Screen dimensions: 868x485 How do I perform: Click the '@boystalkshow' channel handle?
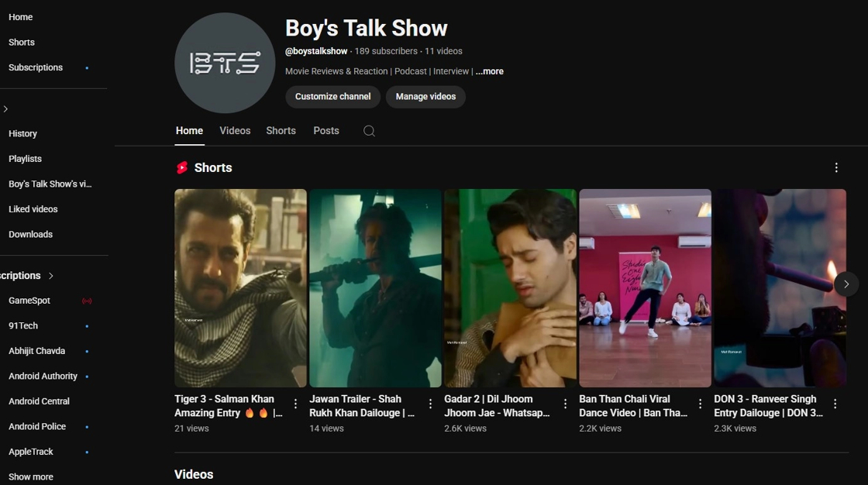pyautogui.click(x=316, y=51)
